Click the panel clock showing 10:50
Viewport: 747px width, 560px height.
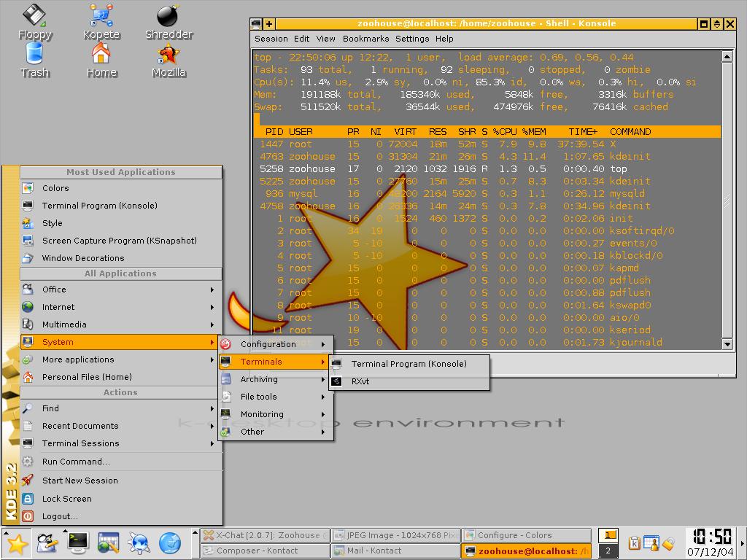click(712, 542)
